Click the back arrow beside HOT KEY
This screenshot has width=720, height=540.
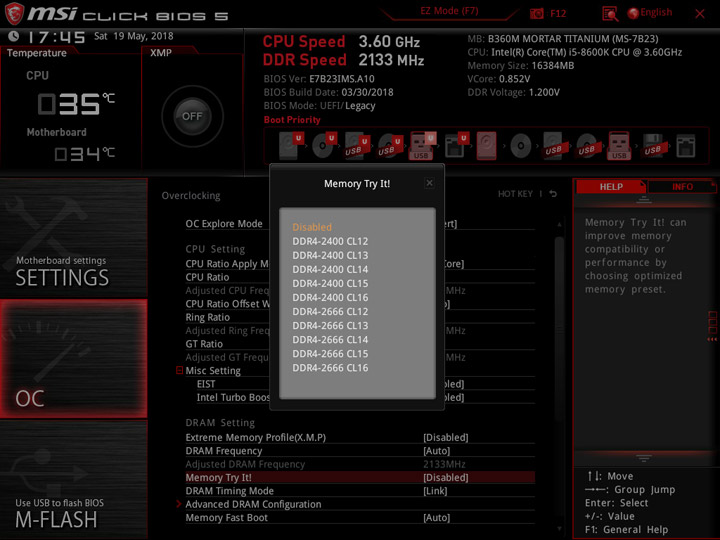click(553, 194)
